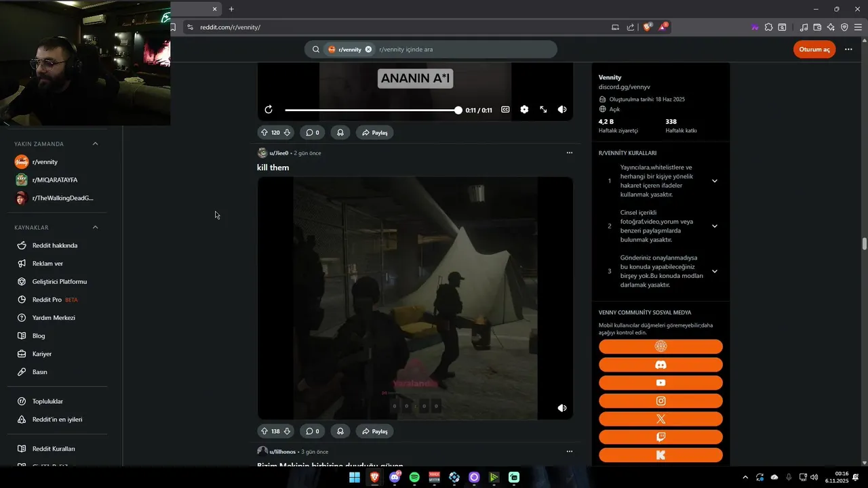Open Brave Rewards triangle icon

663,27
